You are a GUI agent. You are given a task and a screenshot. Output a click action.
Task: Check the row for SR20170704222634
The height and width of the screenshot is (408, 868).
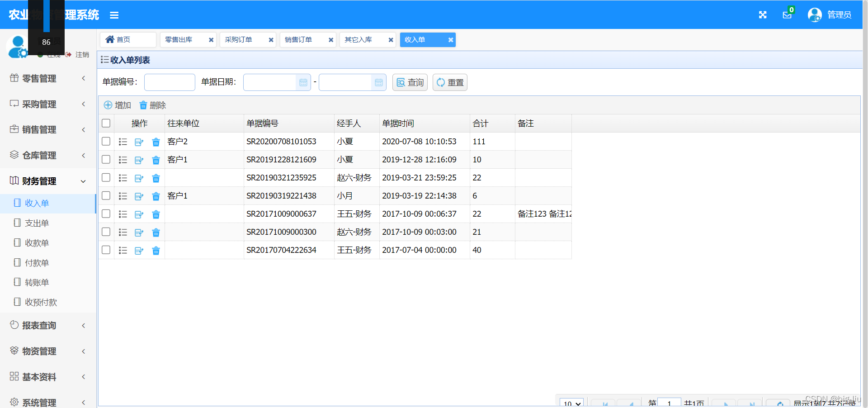[106, 250]
